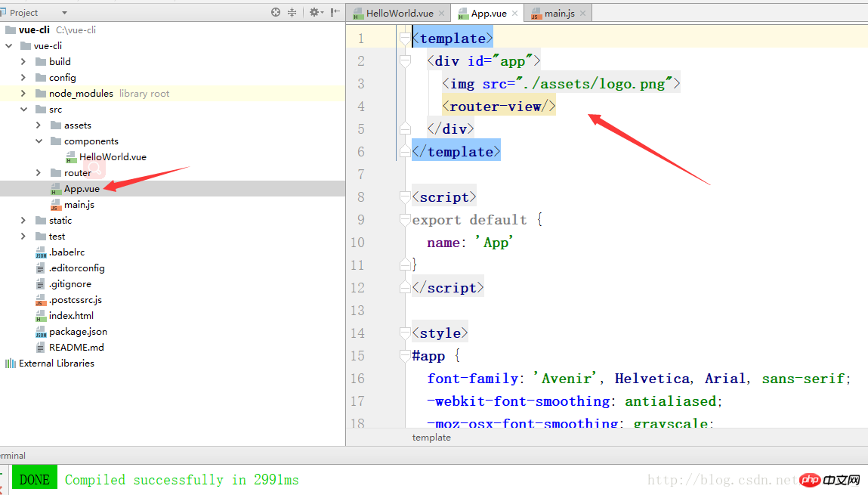This screenshot has height=495, width=868.
Task: Collapse the components folder
Action: pos(39,141)
